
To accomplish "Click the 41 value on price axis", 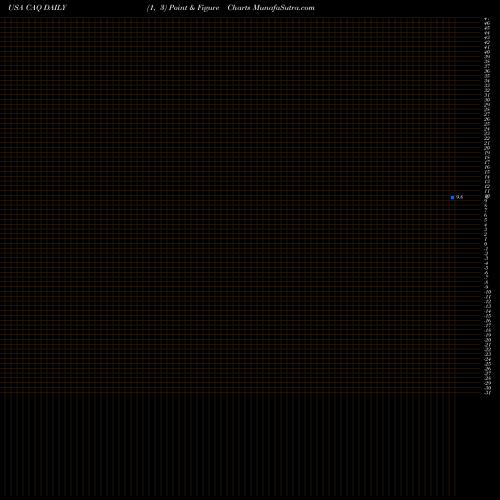I will (487, 48).
